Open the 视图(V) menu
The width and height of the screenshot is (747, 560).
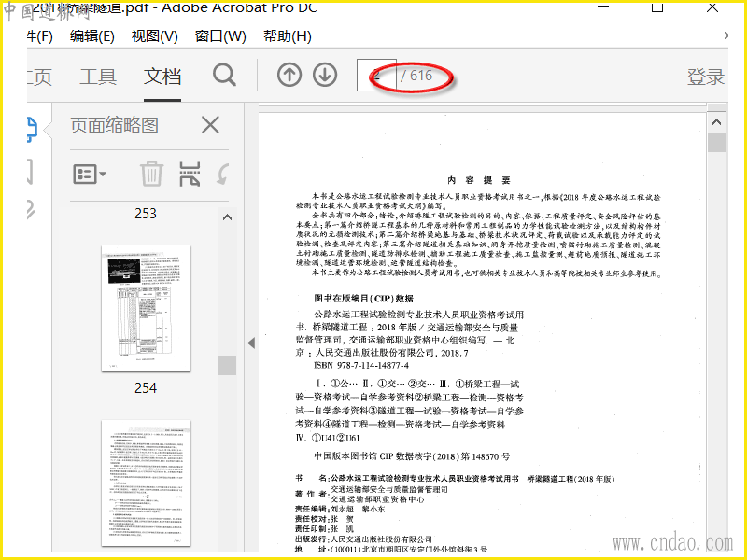155,36
